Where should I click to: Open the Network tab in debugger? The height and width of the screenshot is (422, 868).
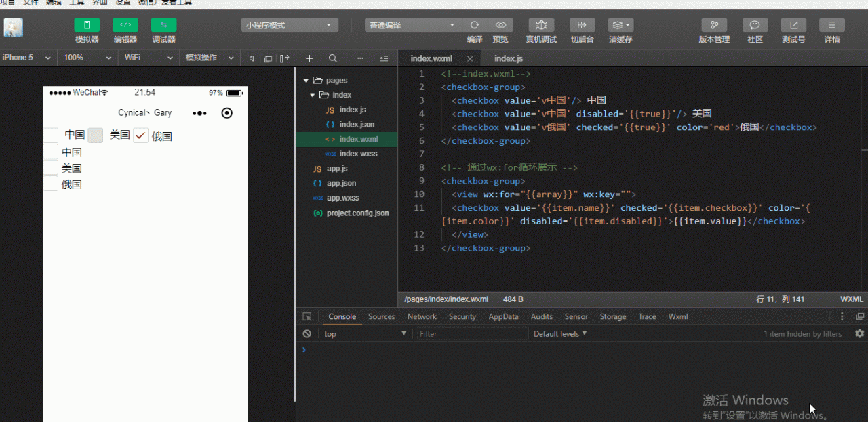[422, 316]
